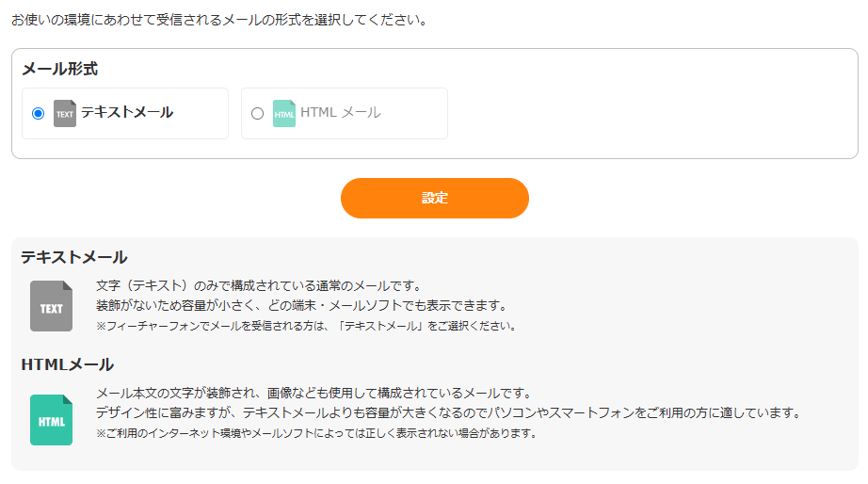868x484 pixels.
Task: Click large green HTML document icon in description
Action: point(51,420)
